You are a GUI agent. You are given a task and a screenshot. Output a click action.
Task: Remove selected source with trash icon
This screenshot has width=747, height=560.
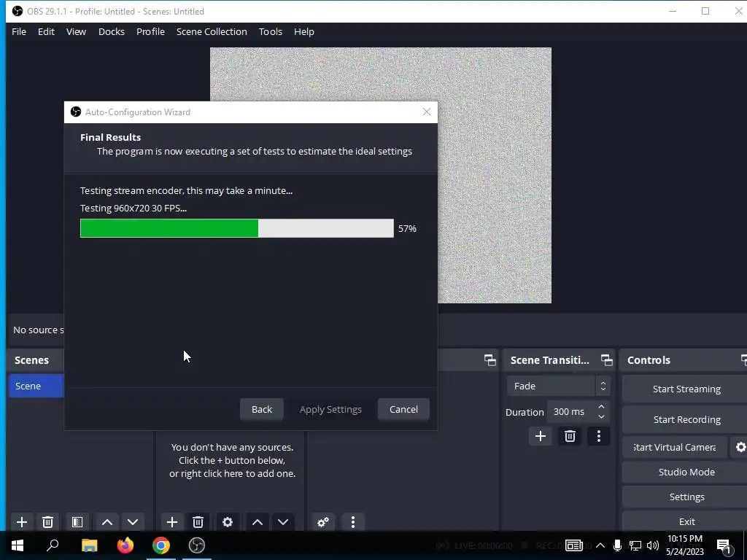click(198, 522)
